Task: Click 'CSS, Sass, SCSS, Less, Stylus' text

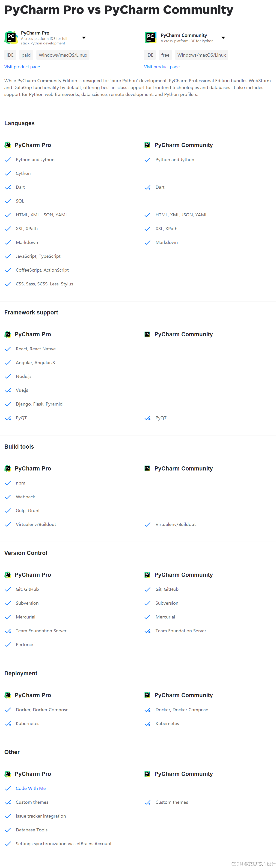Action: [45, 284]
